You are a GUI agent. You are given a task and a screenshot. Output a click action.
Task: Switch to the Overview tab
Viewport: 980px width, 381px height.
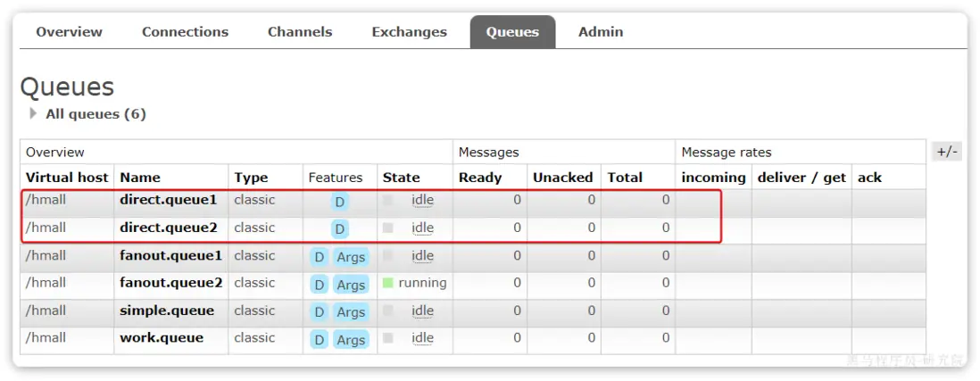pyautogui.click(x=69, y=32)
